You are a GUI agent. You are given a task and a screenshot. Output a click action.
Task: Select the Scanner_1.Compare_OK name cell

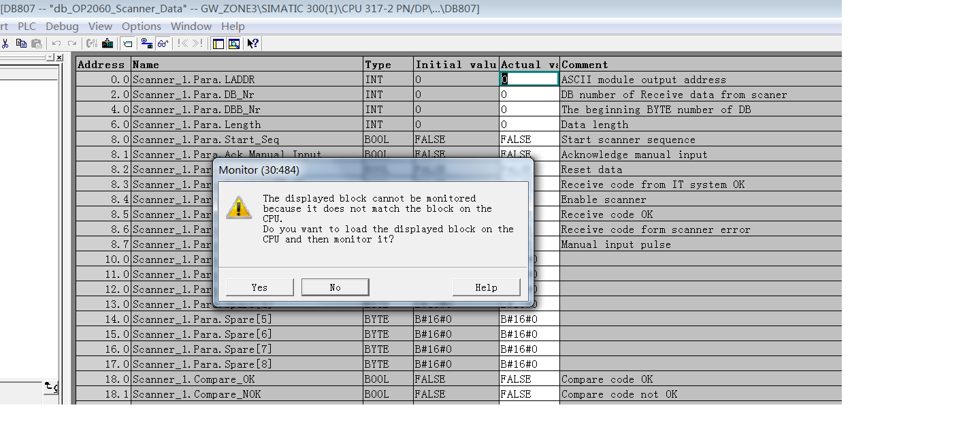click(x=247, y=379)
